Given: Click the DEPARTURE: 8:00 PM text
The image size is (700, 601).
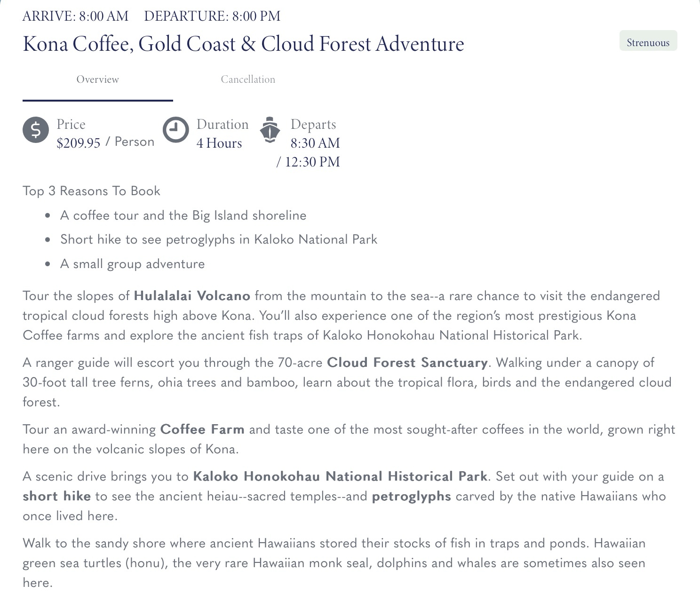Looking at the screenshot, I should pyautogui.click(x=212, y=16).
